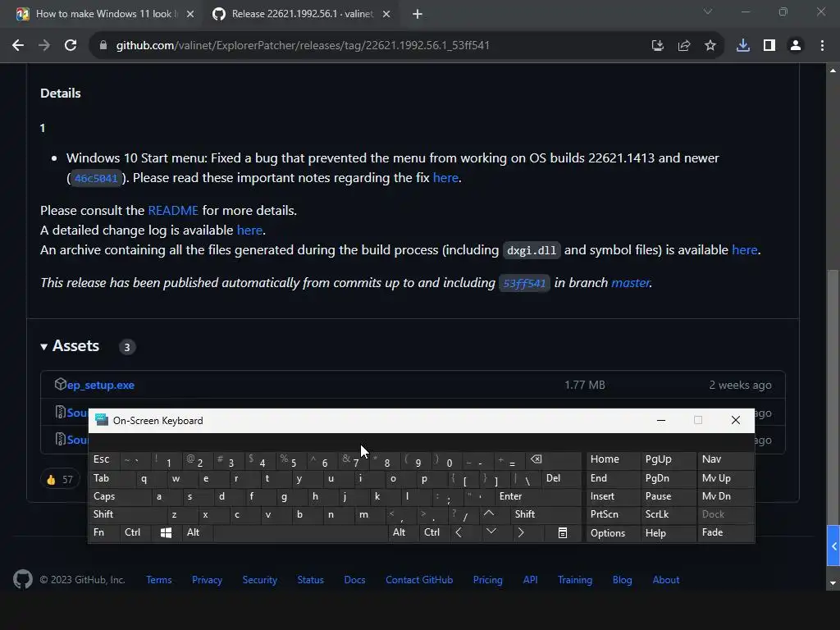
Task: Toggle the browser side panel
Action: [x=769, y=46]
